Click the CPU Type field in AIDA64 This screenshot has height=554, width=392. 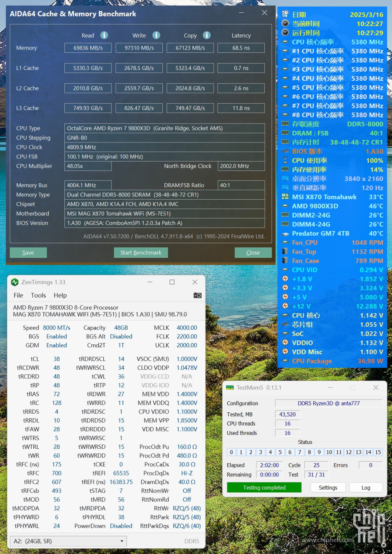164,128
